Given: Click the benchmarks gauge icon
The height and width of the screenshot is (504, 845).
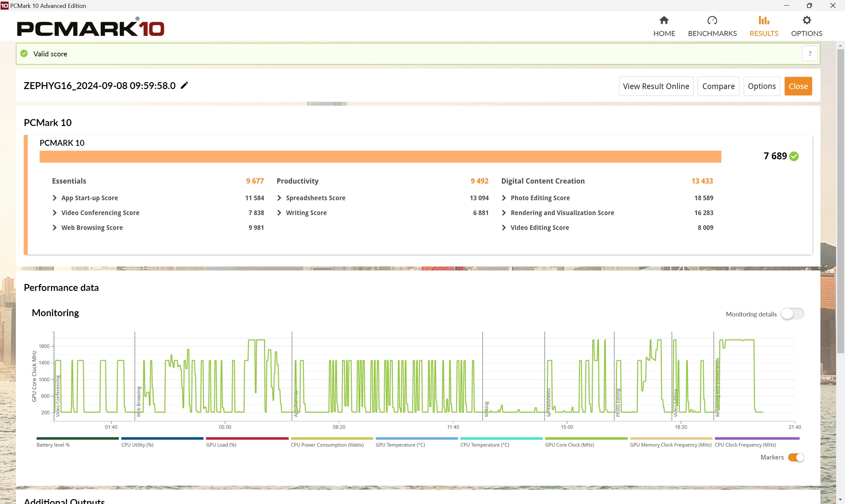Looking at the screenshot, I should pyautogui.click(x=712, y=20).
